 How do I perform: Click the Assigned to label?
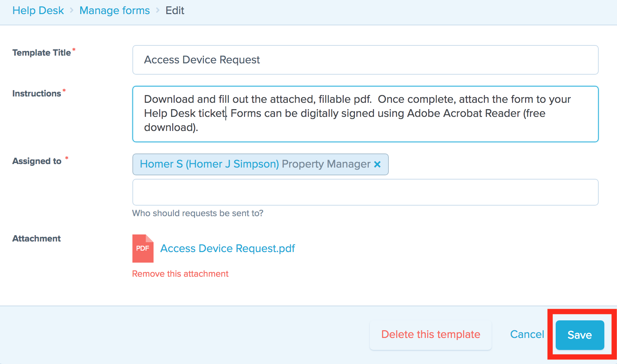[x=37, y=161]
